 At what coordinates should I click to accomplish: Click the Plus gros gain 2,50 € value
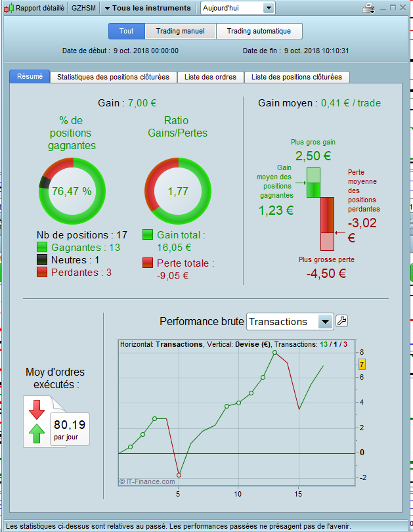coord(313,156)
